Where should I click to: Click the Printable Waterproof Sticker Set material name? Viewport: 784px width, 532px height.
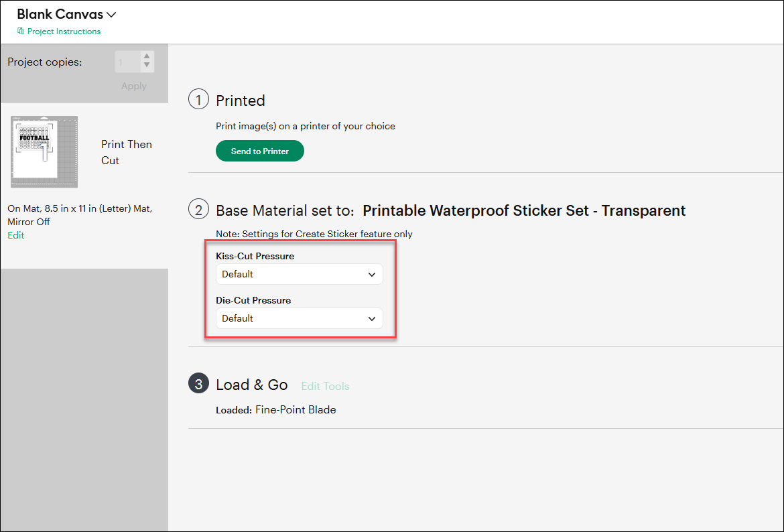tap(524, 210)
